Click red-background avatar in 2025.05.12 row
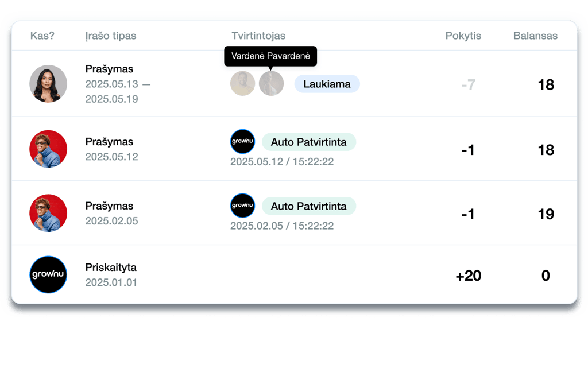Image resolution: width=588 pixels, height=372 pixels. coord(48,149)
